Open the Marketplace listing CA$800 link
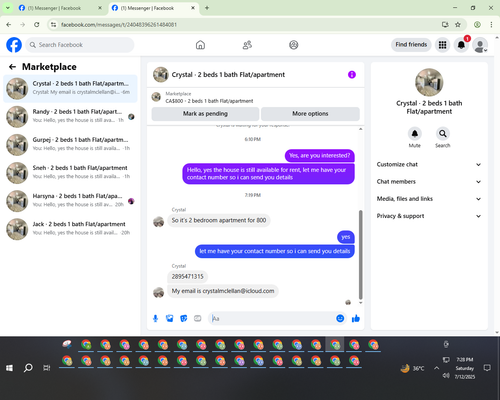The width and height of the screenshot is (500, 400). (x=209, y=101)
